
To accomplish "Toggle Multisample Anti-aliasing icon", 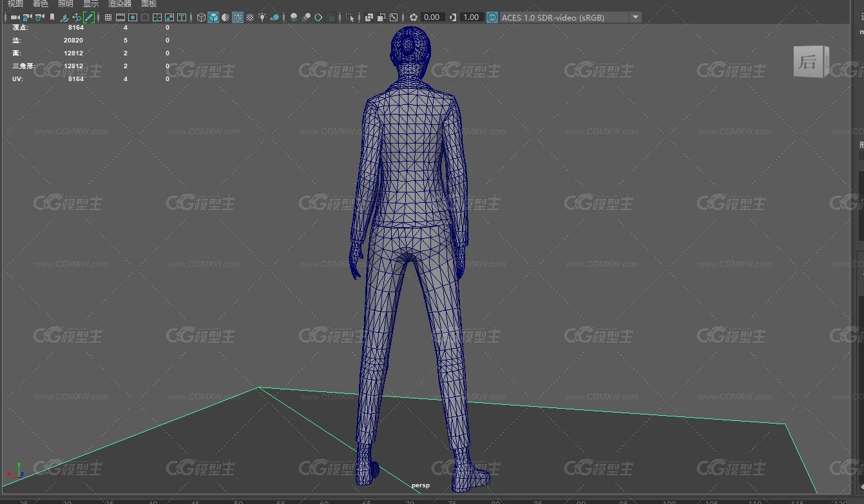I will (318, 17).
